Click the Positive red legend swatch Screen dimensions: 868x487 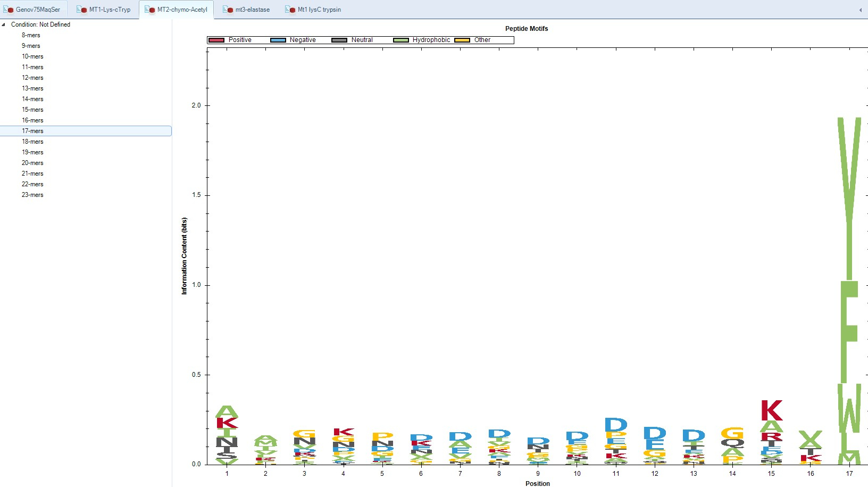pos(216,40)
